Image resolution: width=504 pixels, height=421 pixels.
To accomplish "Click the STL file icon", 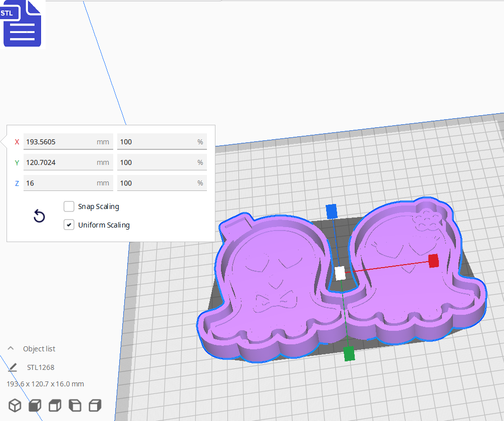I will pyautogui.click(x=22, y=24).
